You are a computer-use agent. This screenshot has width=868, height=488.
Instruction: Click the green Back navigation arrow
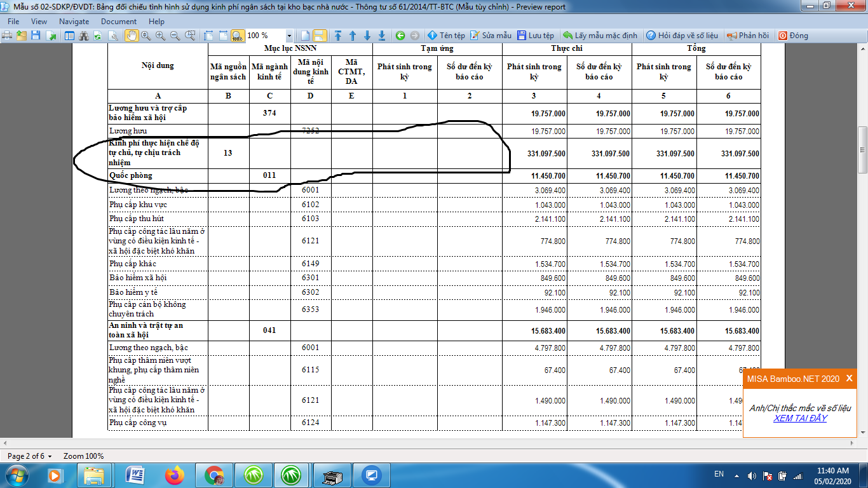[x=400, y=36]
